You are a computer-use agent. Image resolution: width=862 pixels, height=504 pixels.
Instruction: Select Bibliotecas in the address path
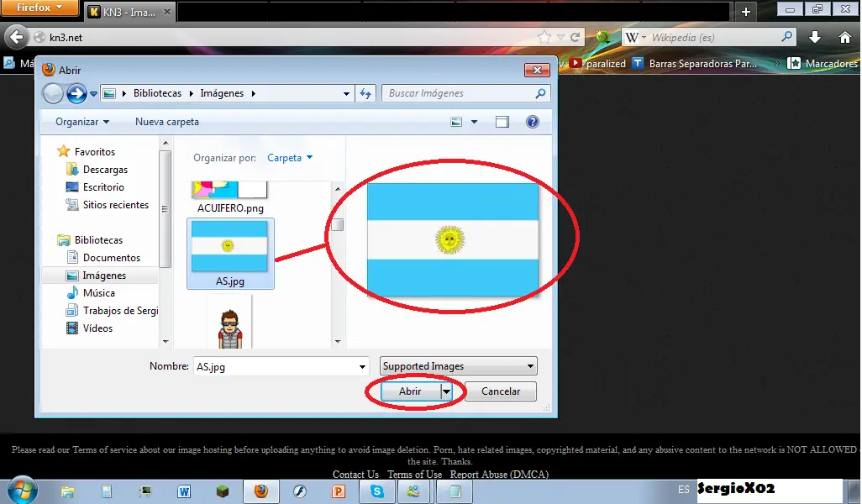coord(157,93)
